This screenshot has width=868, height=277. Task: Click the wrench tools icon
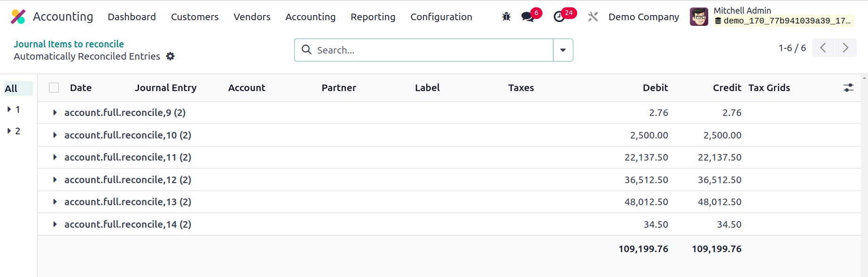coord(593,17)
